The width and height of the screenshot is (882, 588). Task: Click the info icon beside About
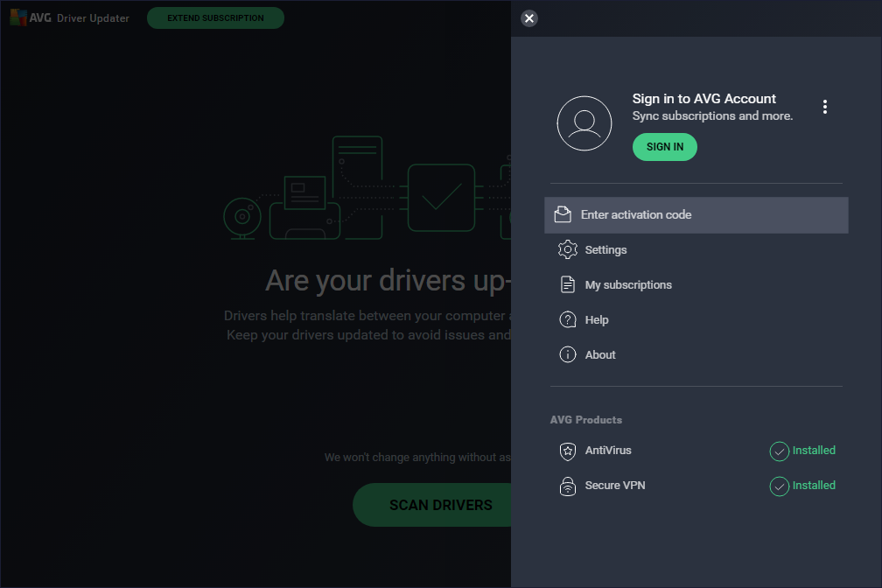568,354
